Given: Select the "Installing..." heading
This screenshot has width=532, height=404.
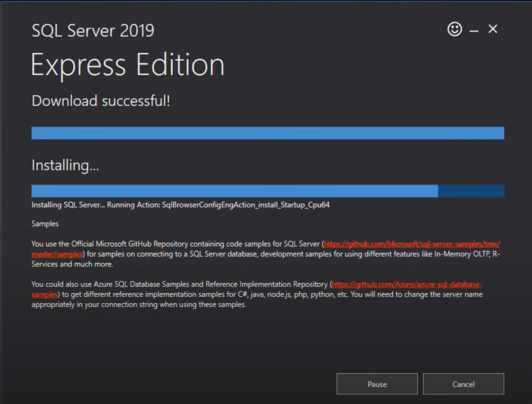Looking at the screenshot, I should (65, 165).
